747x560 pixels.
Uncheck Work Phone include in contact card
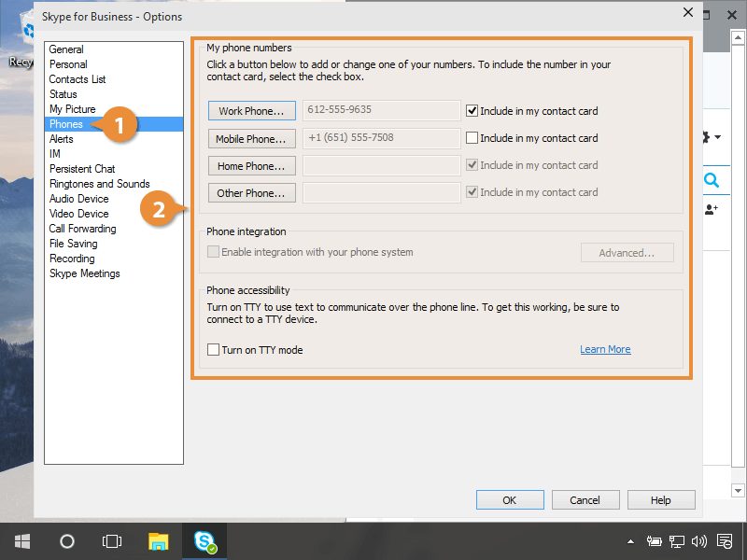[472, 111]
